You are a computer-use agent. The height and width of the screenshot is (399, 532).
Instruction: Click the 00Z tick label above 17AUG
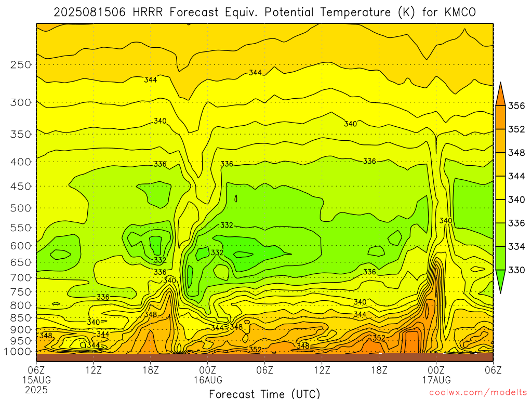pyautogui.click(x=436, y=370)
